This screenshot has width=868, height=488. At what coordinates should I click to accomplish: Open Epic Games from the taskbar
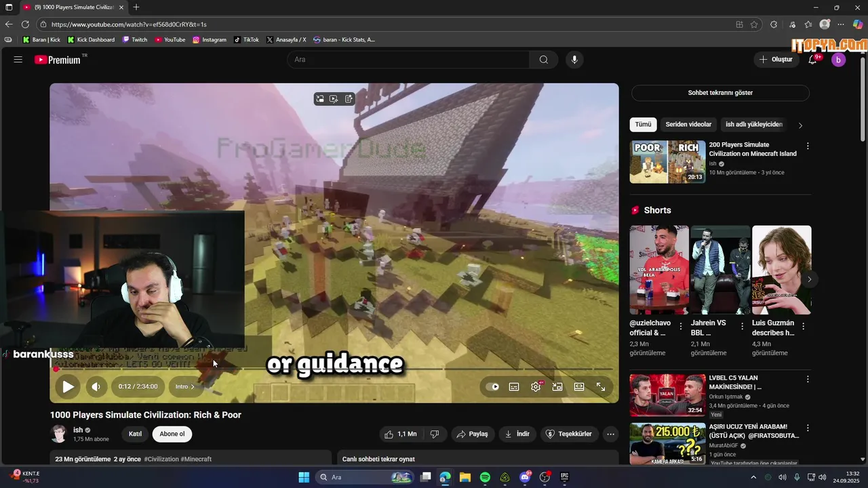tap(564, 477)
